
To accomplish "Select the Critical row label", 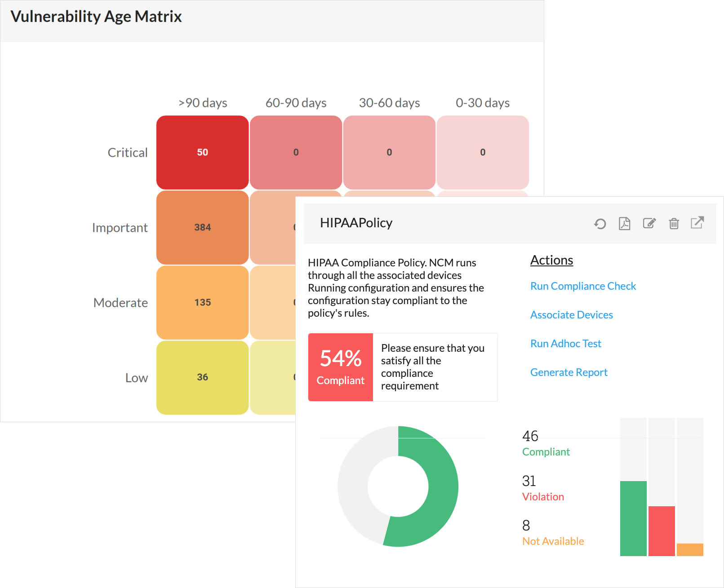I will click(128, 153).
